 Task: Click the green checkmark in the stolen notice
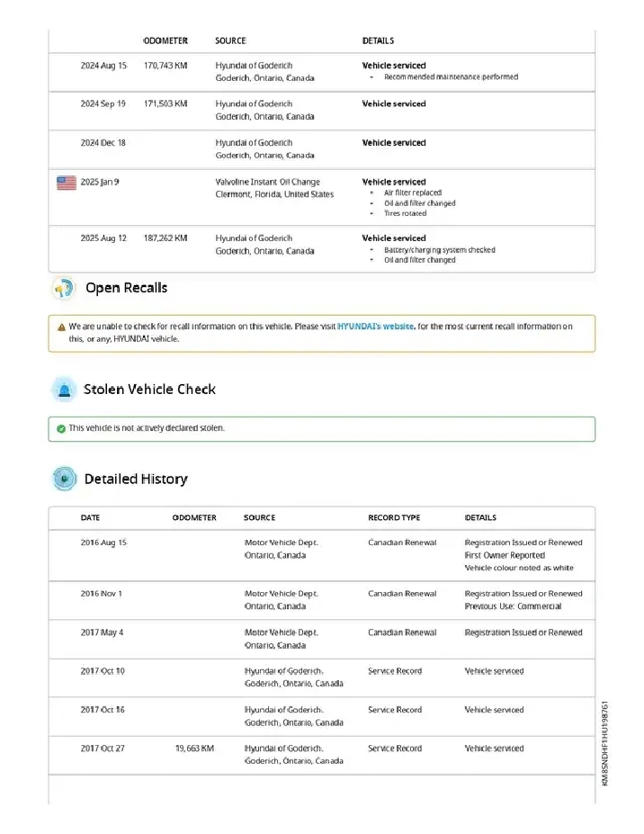coord(60,428)
